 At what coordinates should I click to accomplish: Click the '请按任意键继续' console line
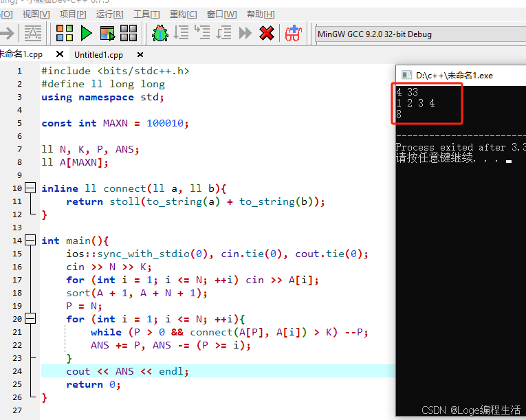coord(454,158)
